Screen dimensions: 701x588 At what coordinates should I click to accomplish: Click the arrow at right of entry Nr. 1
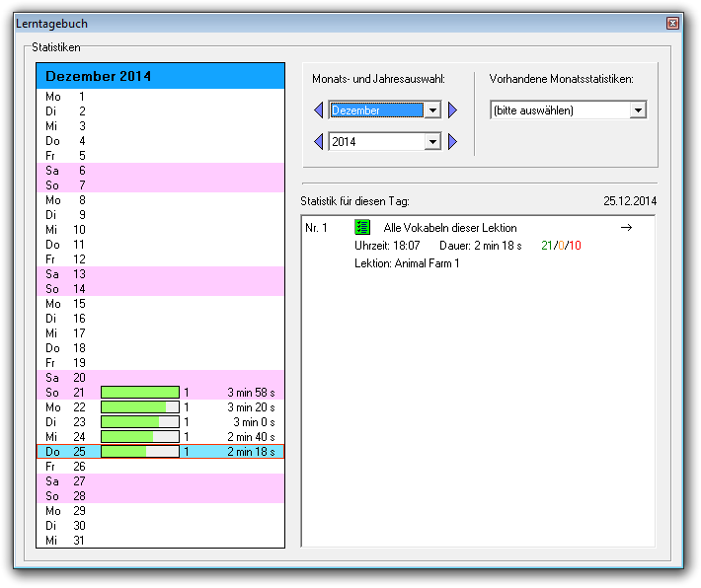click(625, 228)
